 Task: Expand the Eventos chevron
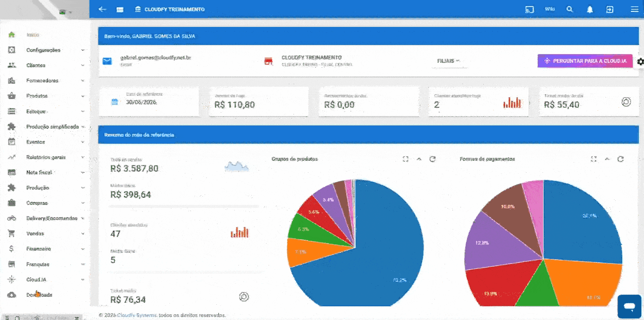[82, 142]
